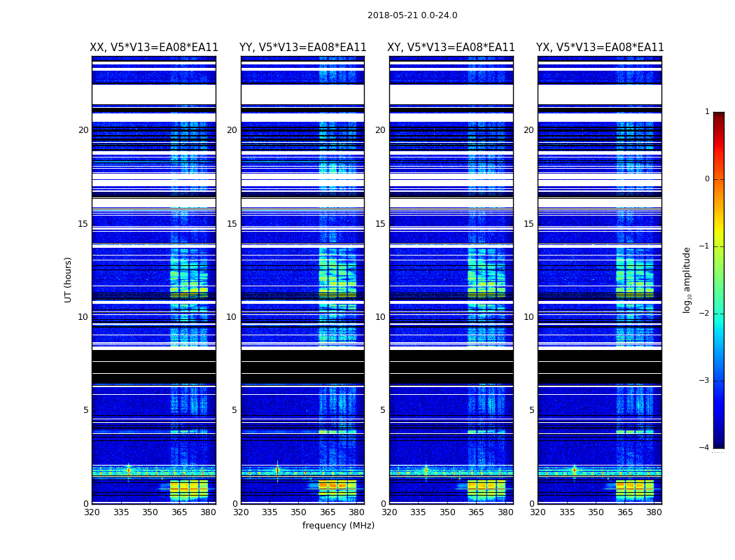Click the 365 tick label under XY panel

pyautogui.click(x=476, y=512)
